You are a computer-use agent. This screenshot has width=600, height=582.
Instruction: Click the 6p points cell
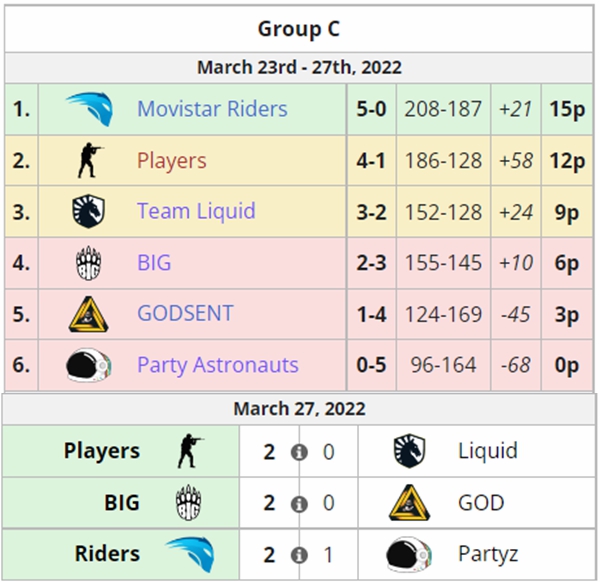(x=567, y=263)
